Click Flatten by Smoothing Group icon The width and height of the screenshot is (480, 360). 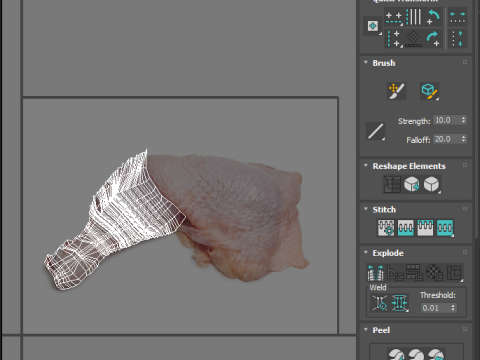pos(415,272)
